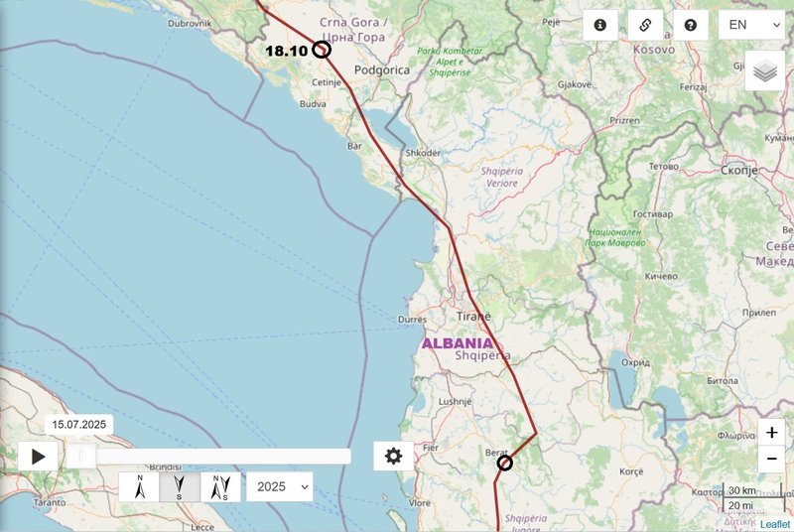Click the 18.10 track point marker
794x532 pixels.
point(321,50)
